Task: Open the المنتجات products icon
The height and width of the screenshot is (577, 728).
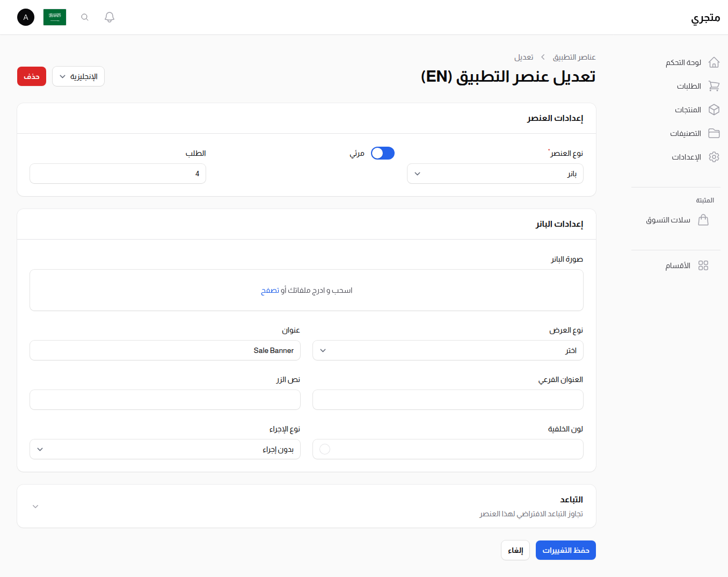Action: (714, 110)
